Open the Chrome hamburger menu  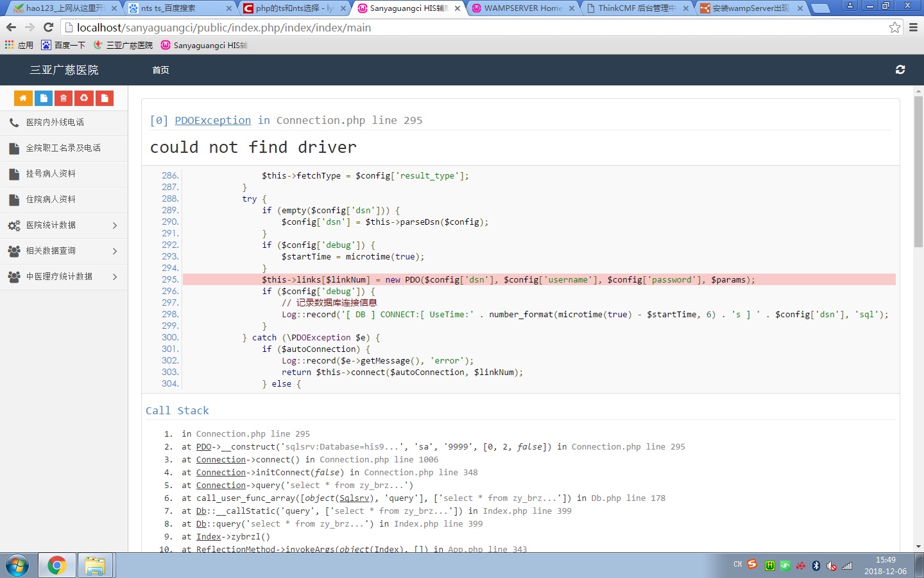[913, 27]
